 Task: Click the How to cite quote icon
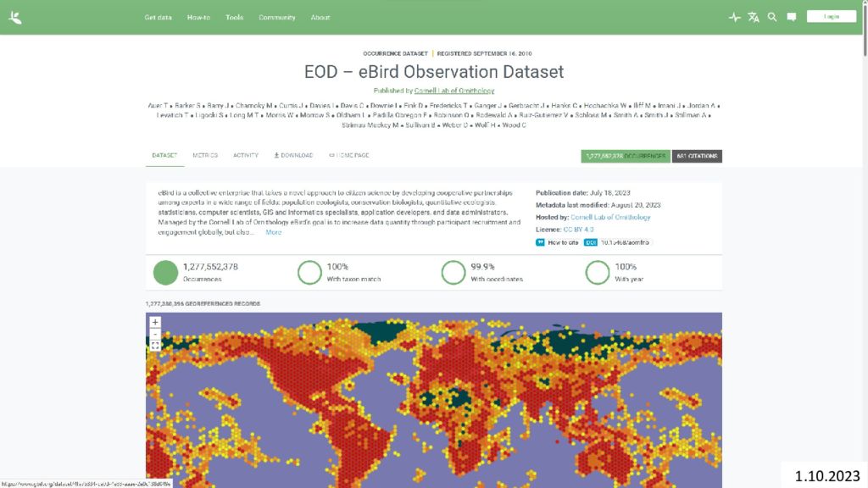540,242
